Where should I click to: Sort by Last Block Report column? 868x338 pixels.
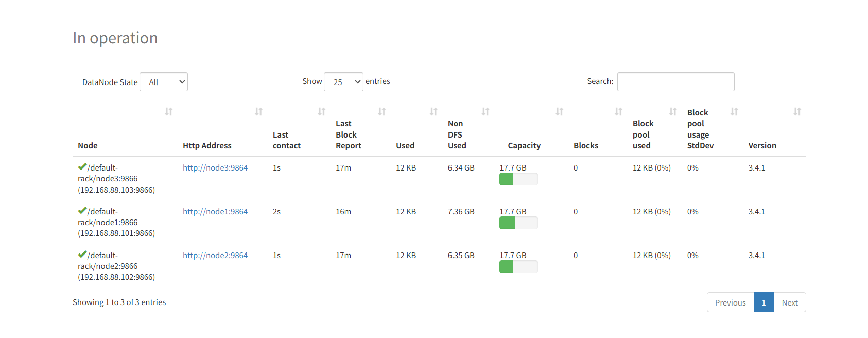coord(381,112)
